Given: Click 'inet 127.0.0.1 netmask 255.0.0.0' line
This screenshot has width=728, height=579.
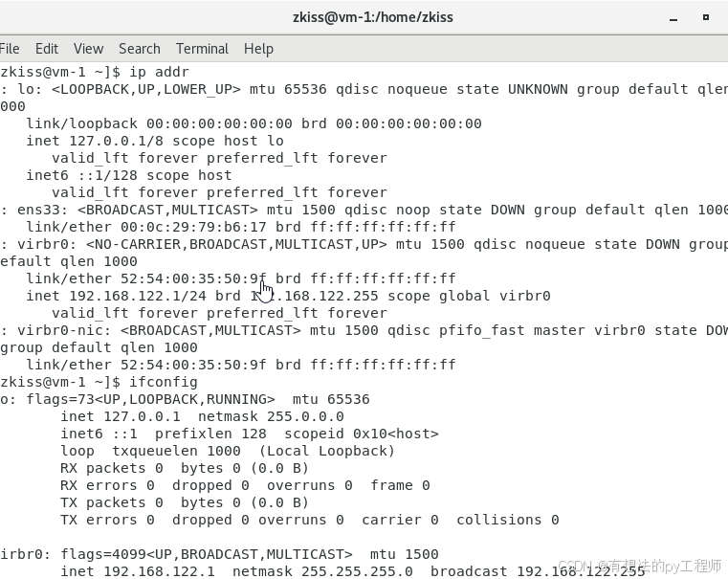Looking at the screenshot, I should click(x=202, y=416).
